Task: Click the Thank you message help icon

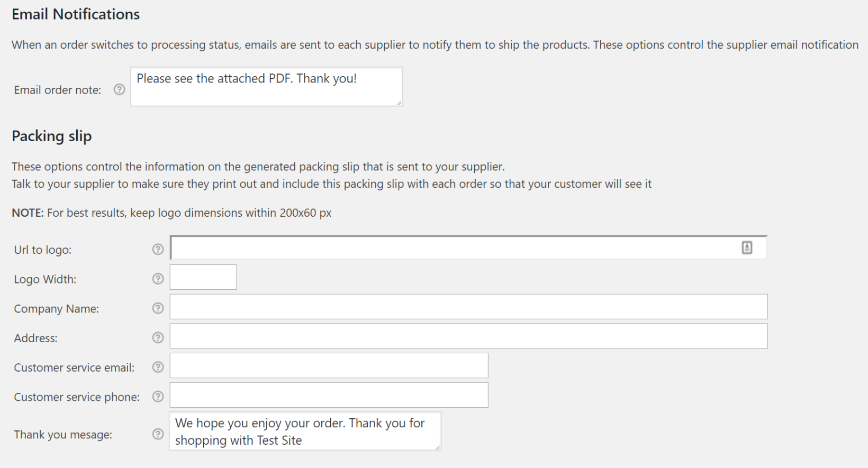Action: point(157,434)
